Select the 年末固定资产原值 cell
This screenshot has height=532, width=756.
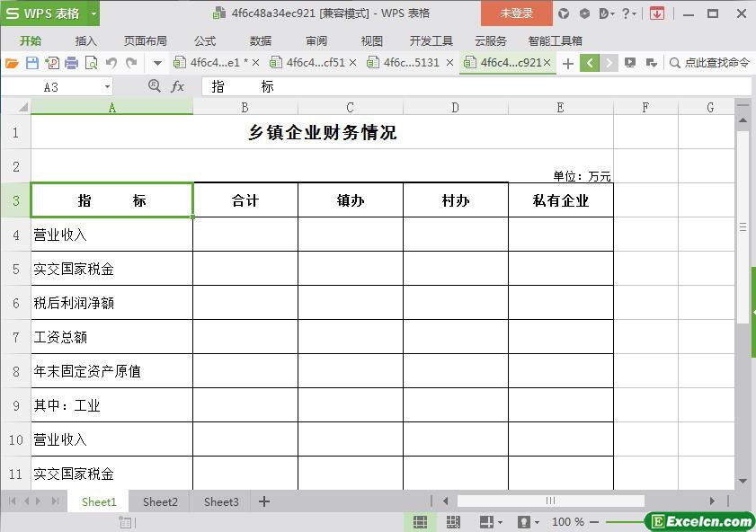[111, 370]
